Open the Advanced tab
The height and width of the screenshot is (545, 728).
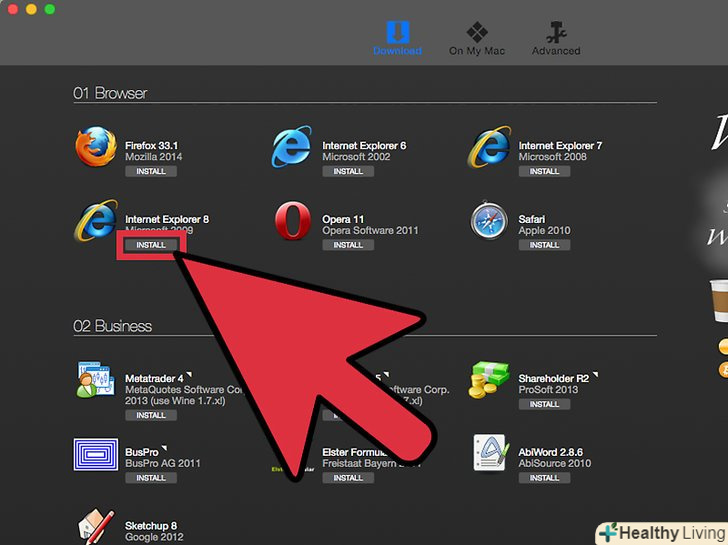coord(556,39)
